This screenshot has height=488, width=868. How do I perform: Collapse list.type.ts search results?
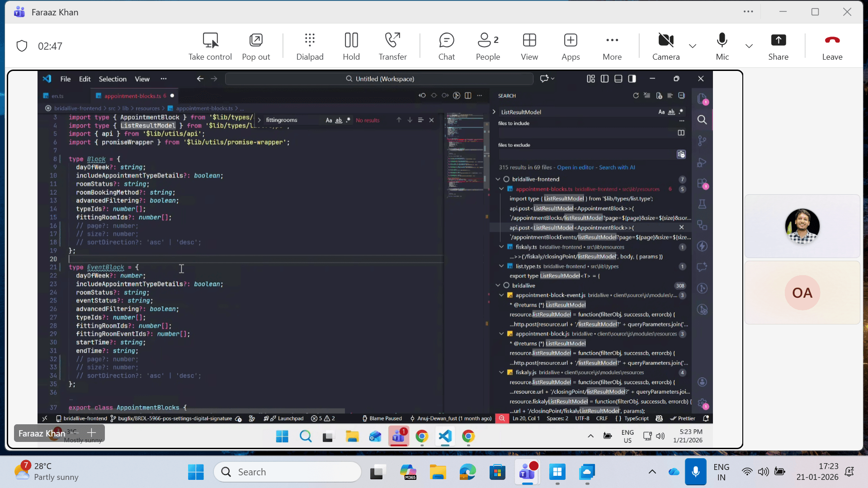tap(501, 266)
